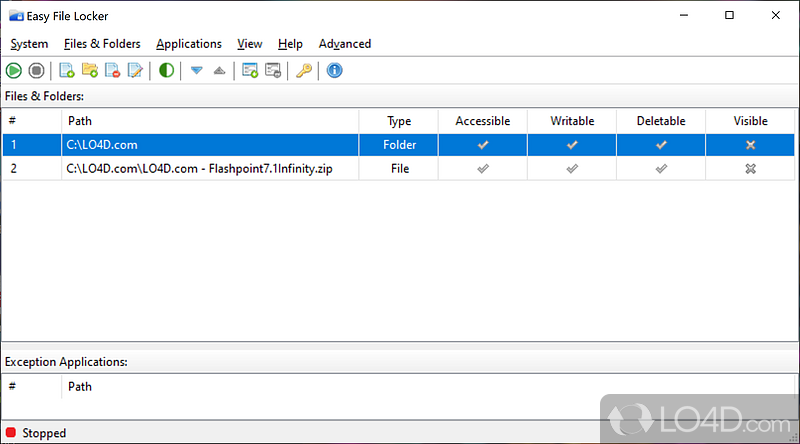Toggle Deletable check for Flashpoint7.1Infinity.zip
800x444 pixels.
pyautogui.click(x=661, y=168)
